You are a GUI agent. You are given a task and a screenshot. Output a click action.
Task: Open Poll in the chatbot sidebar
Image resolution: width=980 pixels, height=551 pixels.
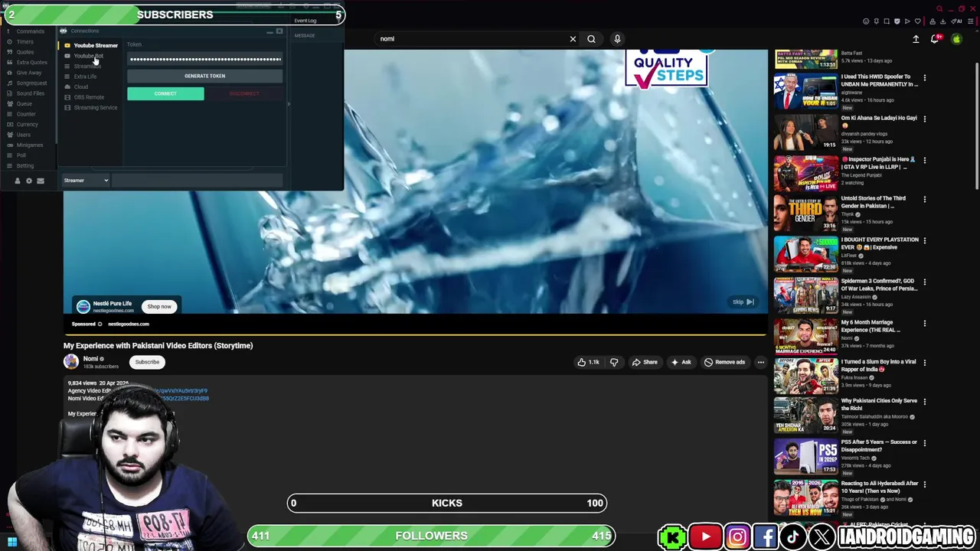coord(21,155)
